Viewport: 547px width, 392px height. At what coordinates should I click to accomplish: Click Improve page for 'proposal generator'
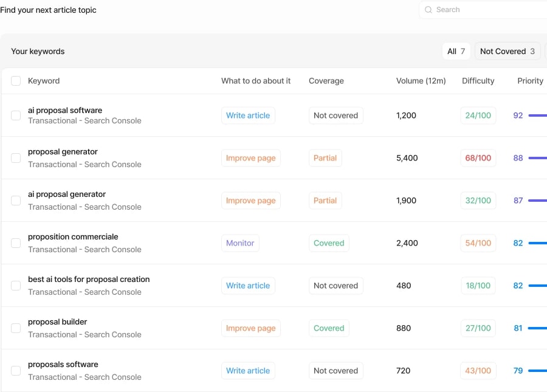251,158
